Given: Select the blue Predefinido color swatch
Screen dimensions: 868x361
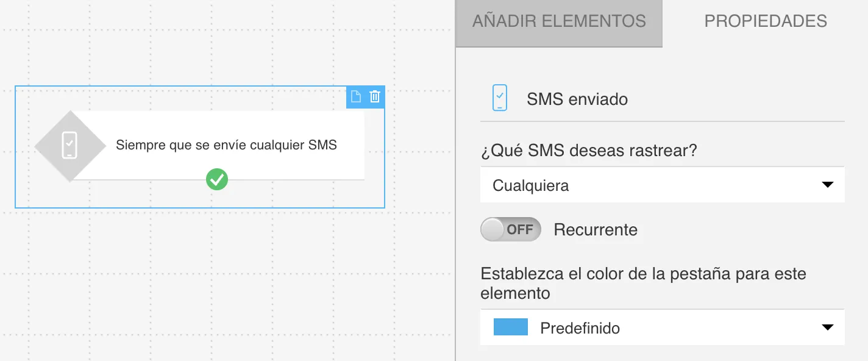Looking at the screenshot, I should pos(511,326).
